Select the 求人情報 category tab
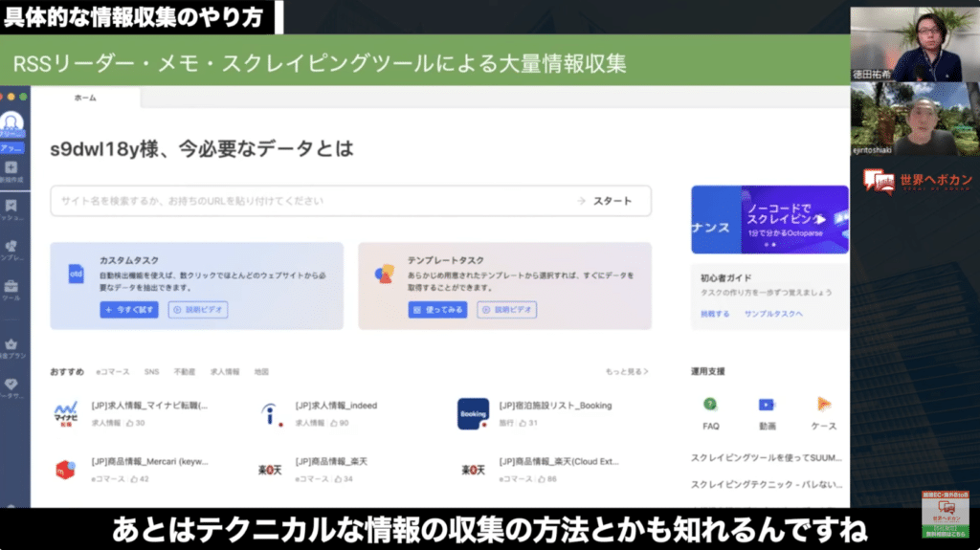 pos(225,372)
